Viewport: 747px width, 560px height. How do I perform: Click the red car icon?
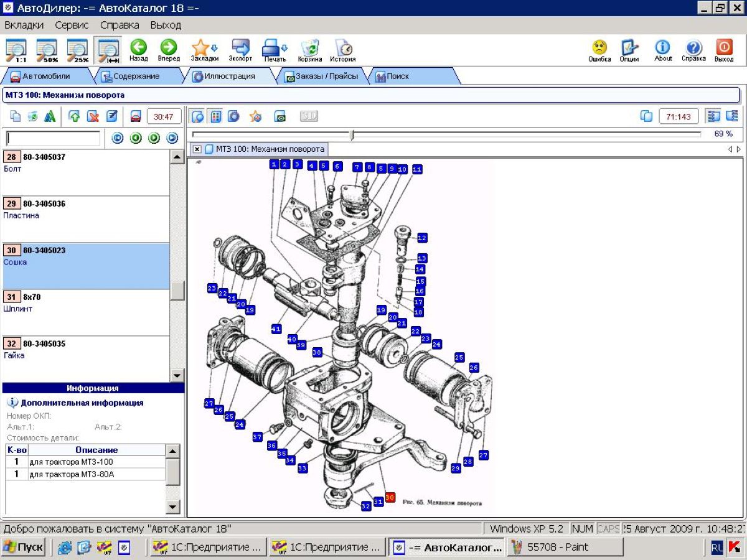coord(135,116)
